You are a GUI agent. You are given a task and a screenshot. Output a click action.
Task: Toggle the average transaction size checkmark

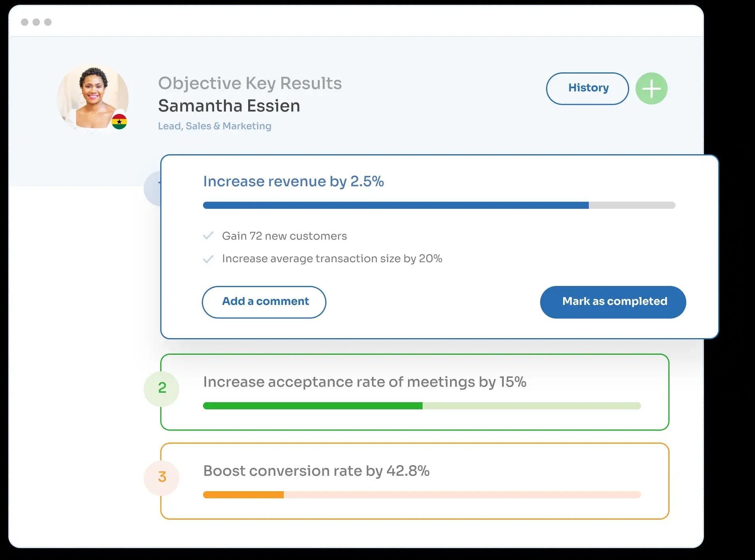[208, 259]
